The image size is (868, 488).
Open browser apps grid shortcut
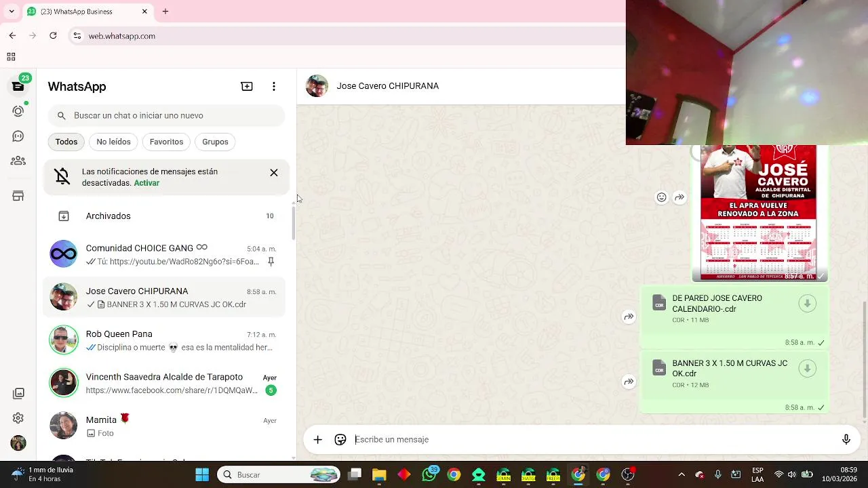[11, 57]
